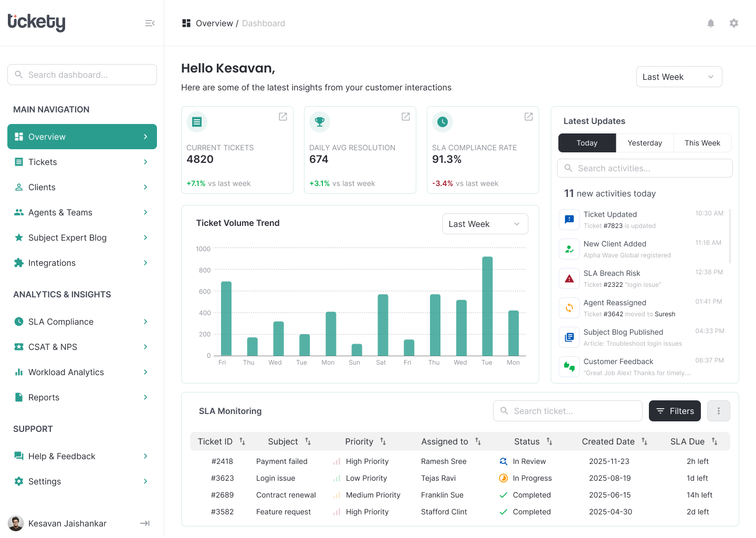Viewport: 756px width, 538px height.
Task: Click the logout arrow beside Kesavan Jaishankar
Action: [145, 523]
